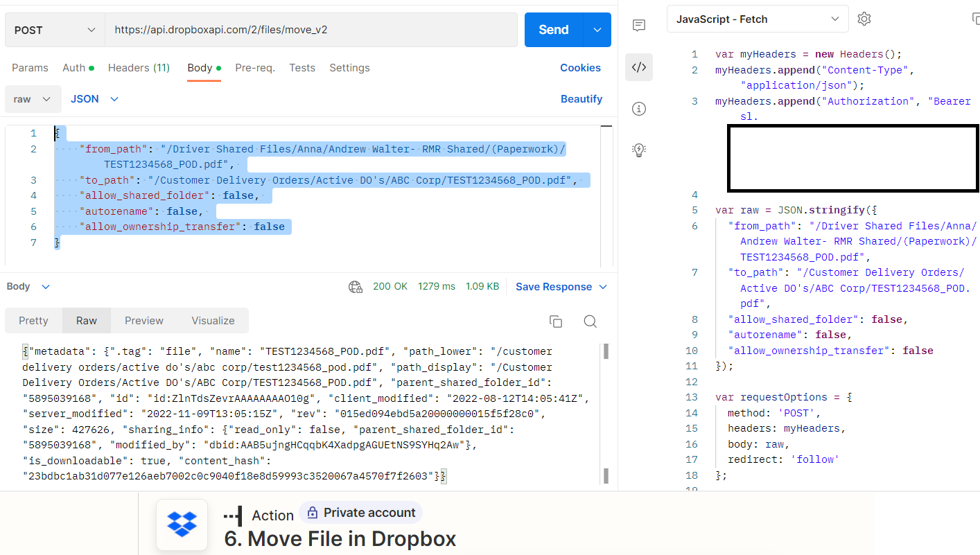
Task: Open the Settings tab
Action: pyautogui.click(x=349, y=68)
